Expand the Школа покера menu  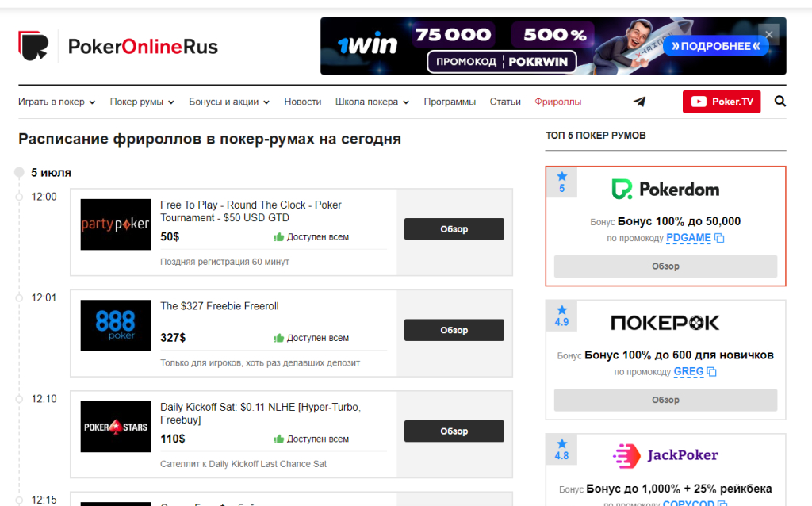point(372,102)
